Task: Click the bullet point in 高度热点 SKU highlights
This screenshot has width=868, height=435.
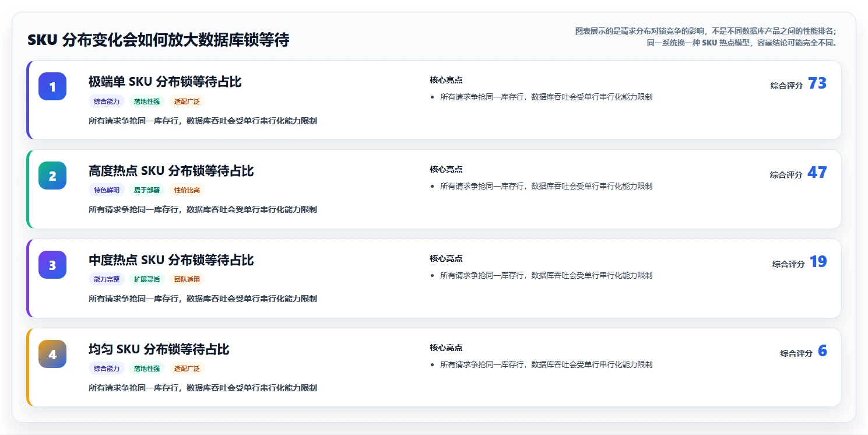Action: pyautogui.click(x=546, y=187)
